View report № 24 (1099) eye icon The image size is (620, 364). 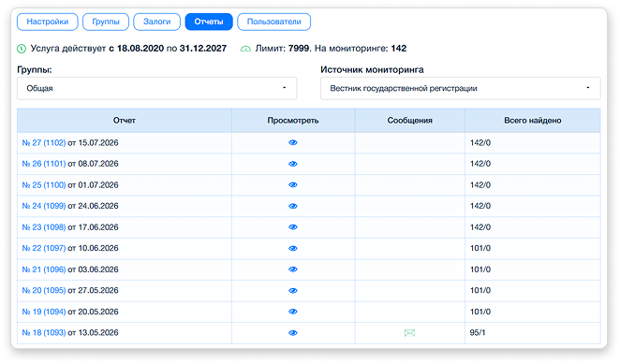[293, 206]
